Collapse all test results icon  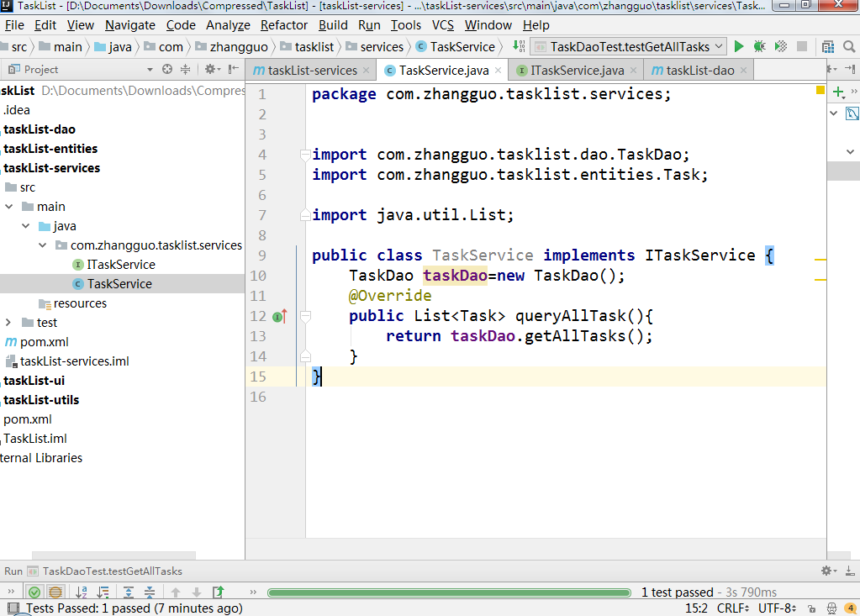coord(149,592)
